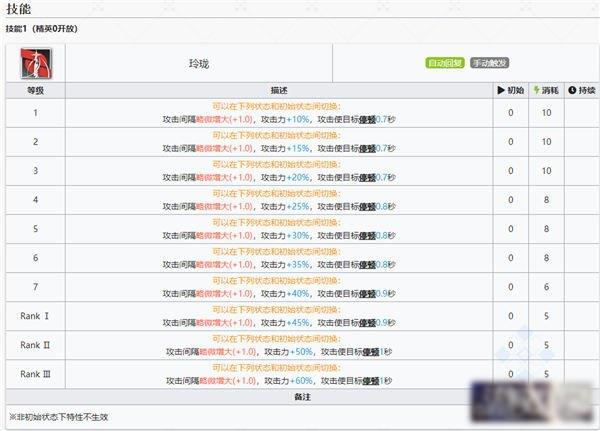Click the play triangle icon beside 初始
Image resolution: width=600 pixels, height=431 pixels.
point(501,90)
